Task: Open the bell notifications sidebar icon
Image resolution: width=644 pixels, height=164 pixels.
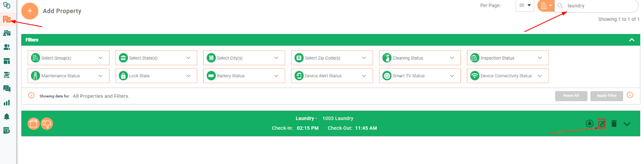Action: [x=7, y=117]
